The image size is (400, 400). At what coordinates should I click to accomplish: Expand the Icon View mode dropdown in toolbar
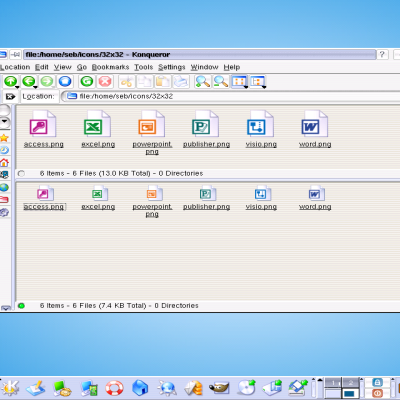tap(239, 82)
